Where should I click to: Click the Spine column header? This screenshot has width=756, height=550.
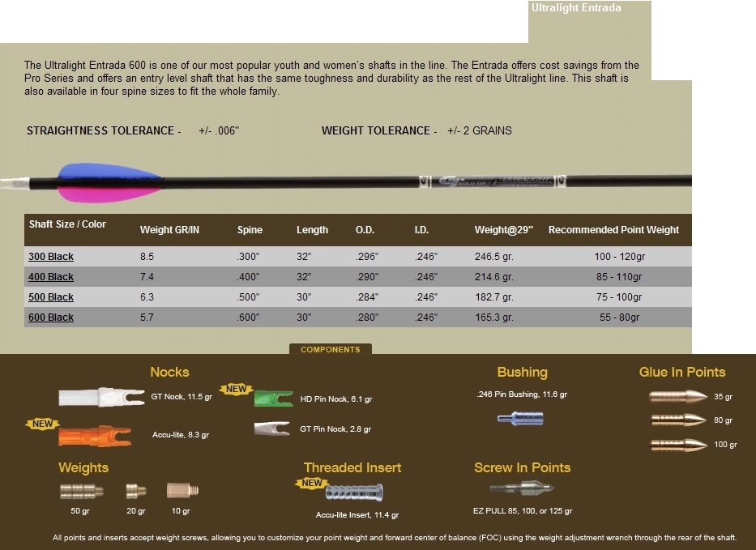pyautogui.click(x=250, y=230)
